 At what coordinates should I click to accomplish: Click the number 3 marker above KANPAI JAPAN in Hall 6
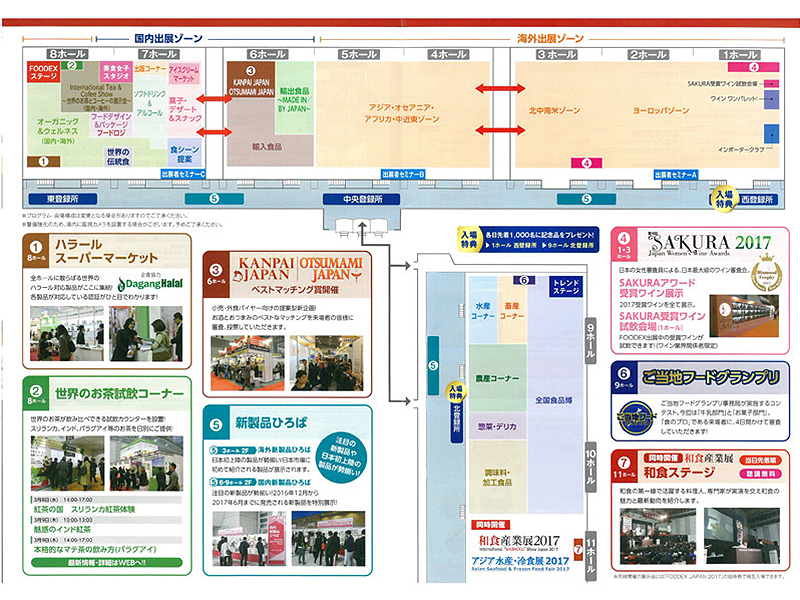point(251,71)
